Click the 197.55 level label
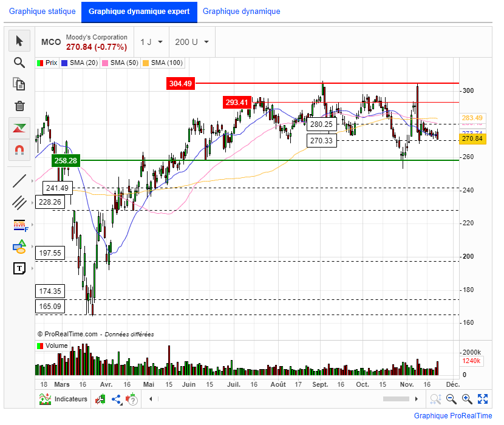Viewport: 504px width, 425px height. (50, 253)
